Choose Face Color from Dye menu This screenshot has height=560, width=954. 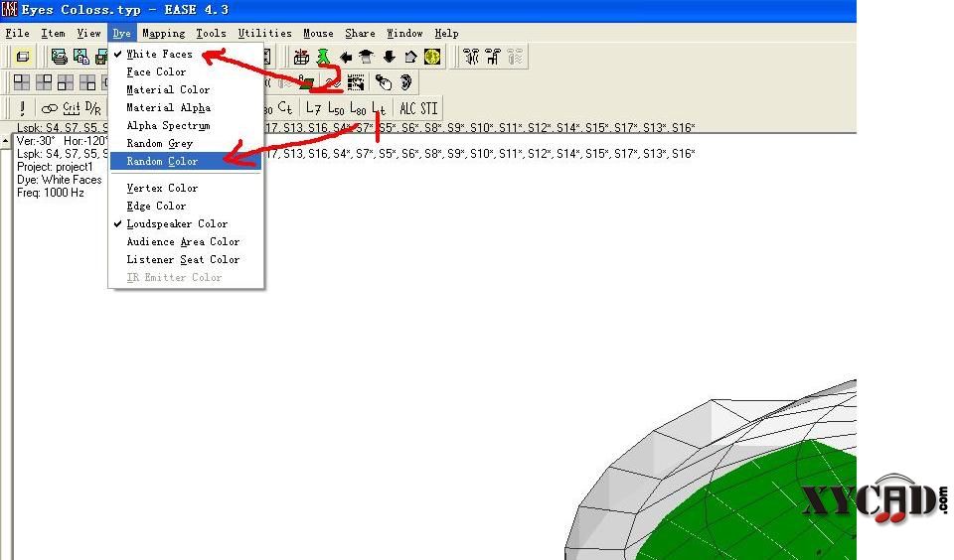click(x=186, y=71)
